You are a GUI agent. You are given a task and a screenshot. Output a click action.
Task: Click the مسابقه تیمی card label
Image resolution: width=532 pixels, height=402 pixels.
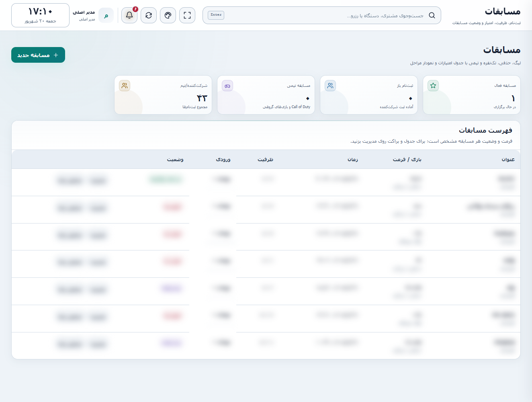click(x=299, y=86)
